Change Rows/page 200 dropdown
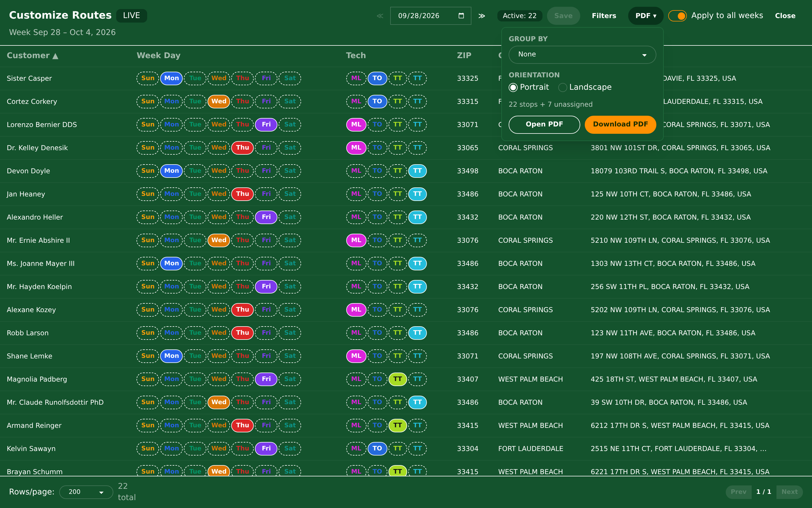Image resolution: width=812 pixels, height=508 pixels. click(x=86, y=492)
